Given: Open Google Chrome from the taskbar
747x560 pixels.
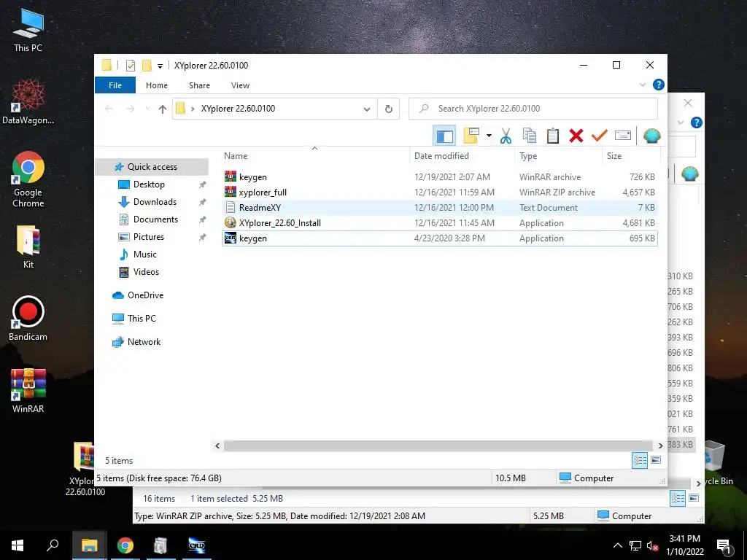Looking at the screenshot, I should click(125, 545).
